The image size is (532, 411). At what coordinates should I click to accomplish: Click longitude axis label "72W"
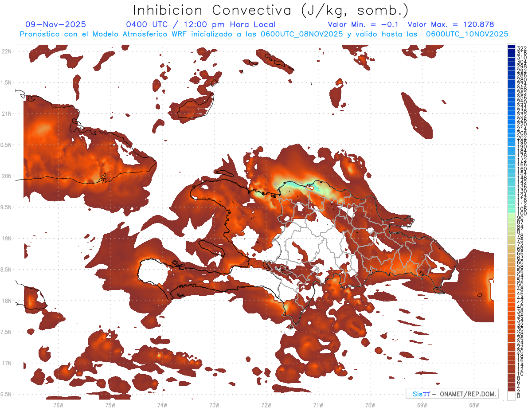point(266,405)
